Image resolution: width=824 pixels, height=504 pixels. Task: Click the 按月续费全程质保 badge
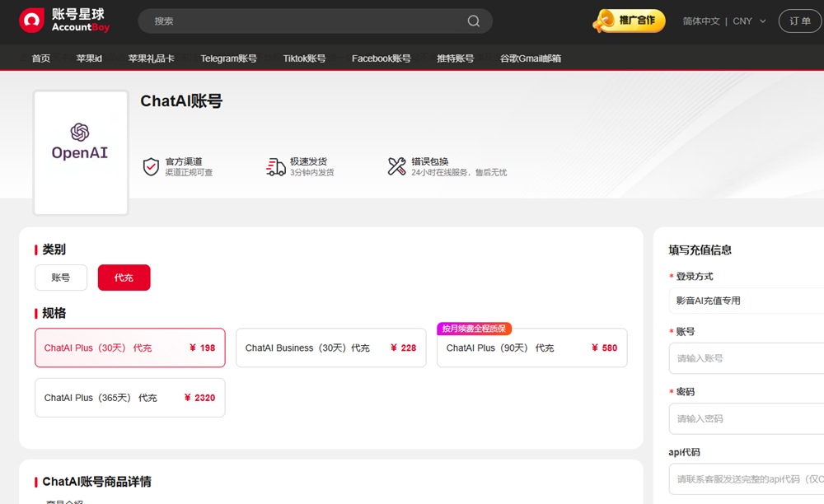click(475, 328)
